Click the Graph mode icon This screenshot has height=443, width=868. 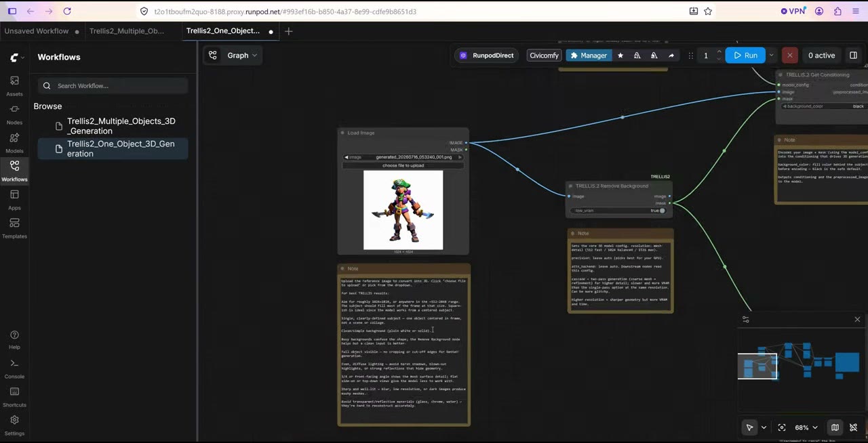[213, 56]
